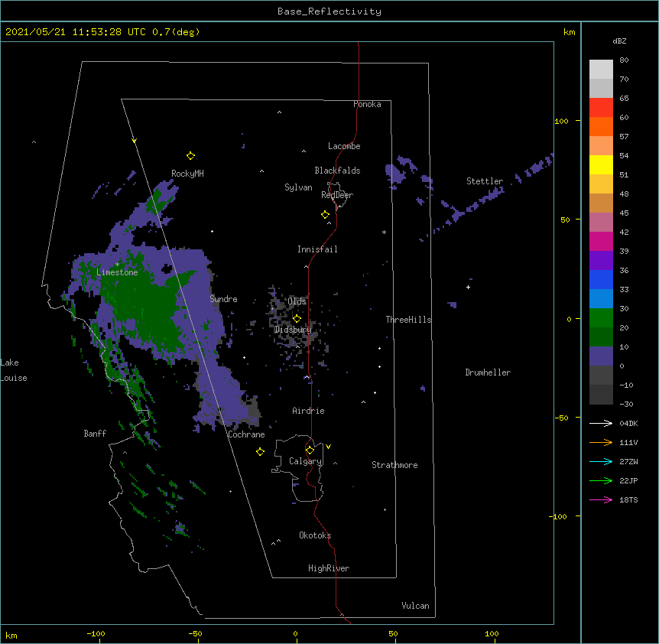Click the Banff label
The width and height of the screenshot is (659, 644).
click(95, 434)
